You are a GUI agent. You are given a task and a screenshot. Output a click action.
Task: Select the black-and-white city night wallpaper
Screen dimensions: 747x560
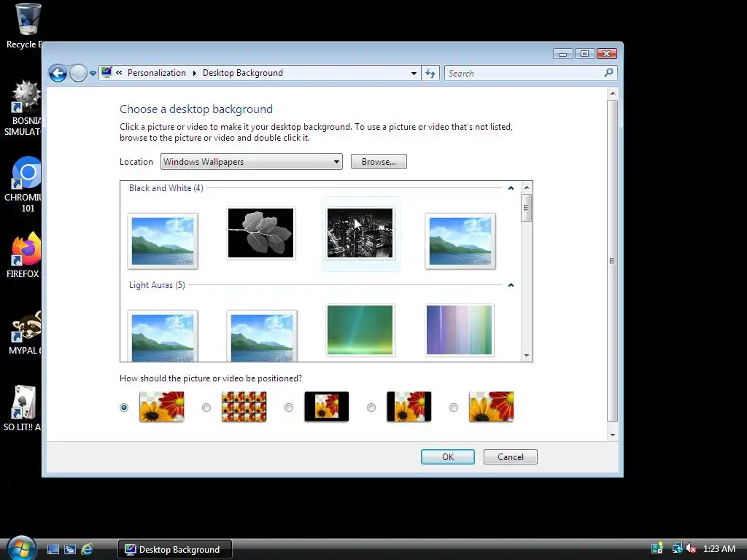[x=360, y=233]
